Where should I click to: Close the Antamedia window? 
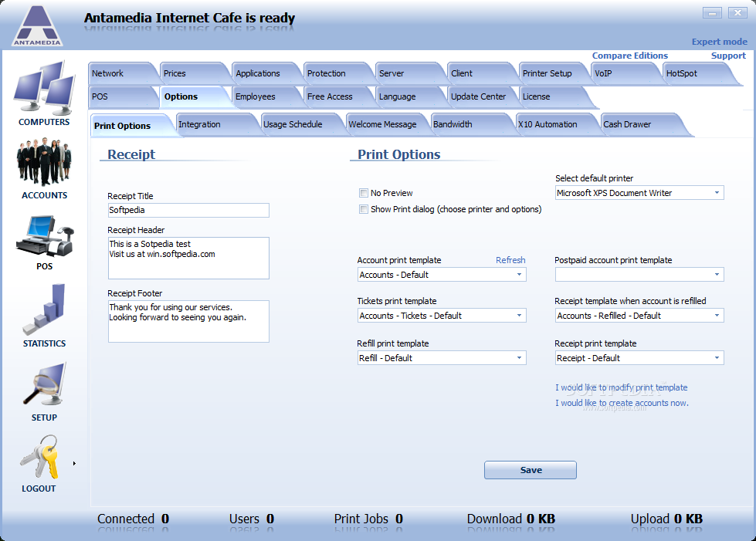pos(737,13)
